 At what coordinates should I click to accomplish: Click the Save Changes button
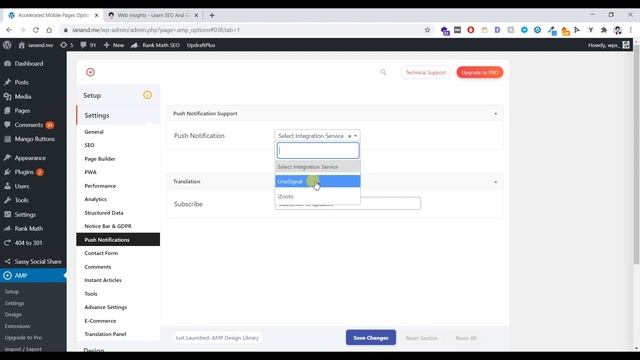click(371, 338)
